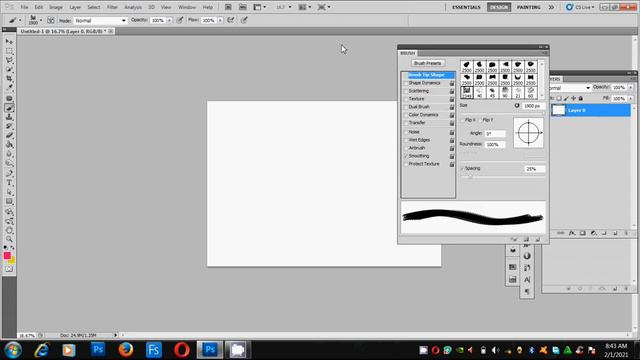Switch to the Design workspace
Viewport: 640px width, 360px height.
click(499, 7)
